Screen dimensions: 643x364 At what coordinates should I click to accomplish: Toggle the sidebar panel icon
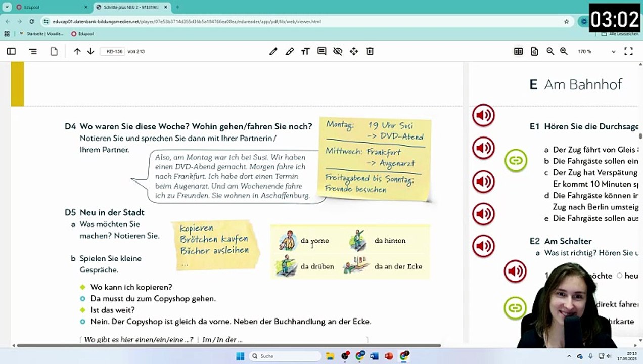[x=11, y=51]
